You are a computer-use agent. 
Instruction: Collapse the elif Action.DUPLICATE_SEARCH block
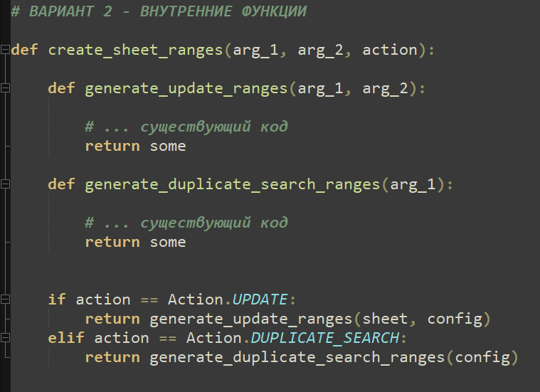6,338
